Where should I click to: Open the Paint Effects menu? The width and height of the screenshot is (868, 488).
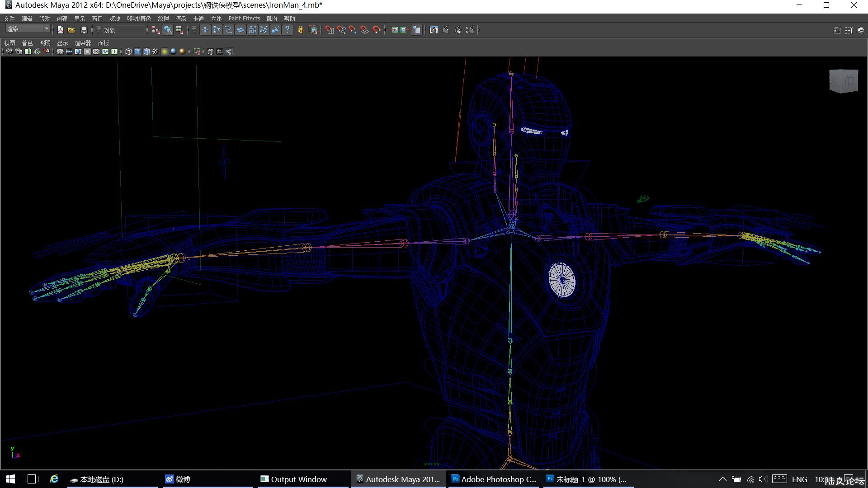pos(244,19)
